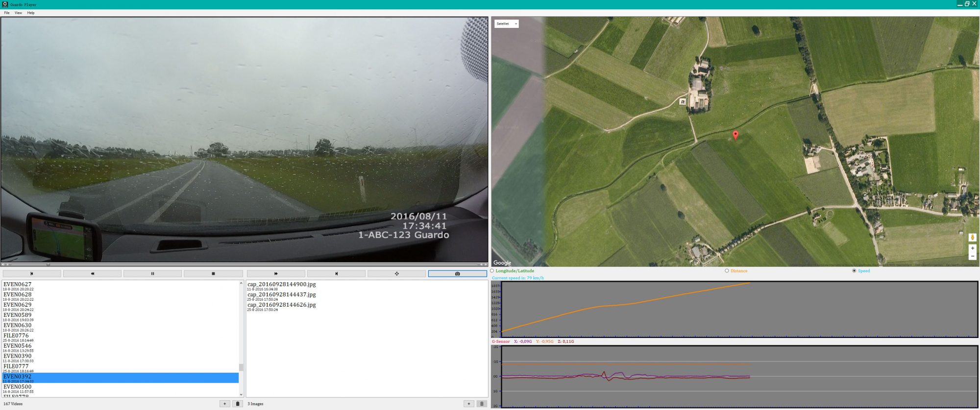Select Speed radio button
The height and width of the screenshot is (410, 980).
(854, 271)
